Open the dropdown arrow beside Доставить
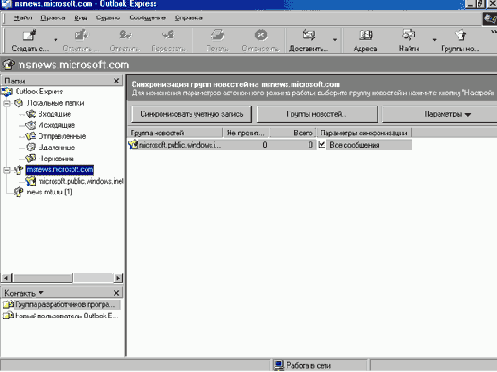 coord(335,40)
